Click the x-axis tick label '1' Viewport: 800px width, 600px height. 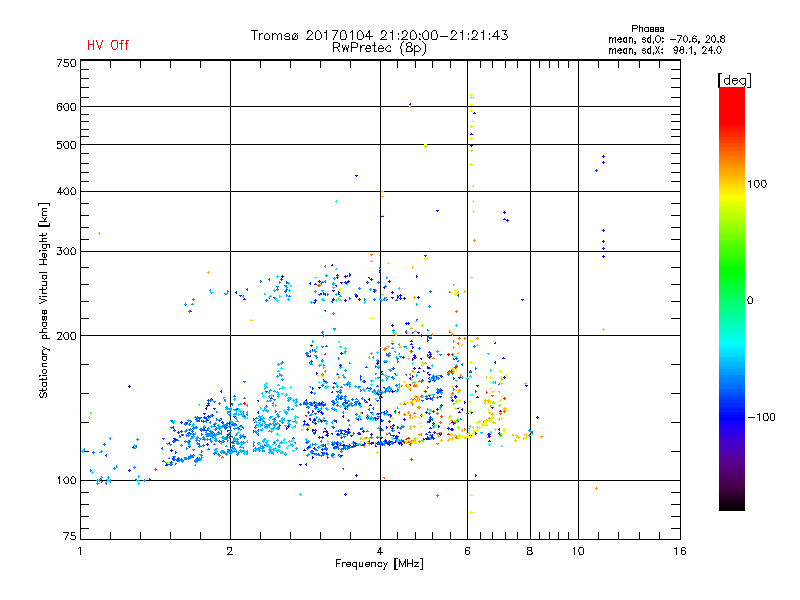80,551
